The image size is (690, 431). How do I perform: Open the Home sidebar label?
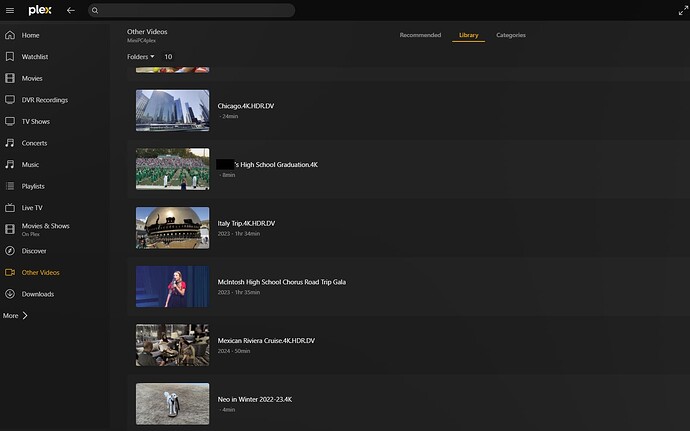pos(30,35)
